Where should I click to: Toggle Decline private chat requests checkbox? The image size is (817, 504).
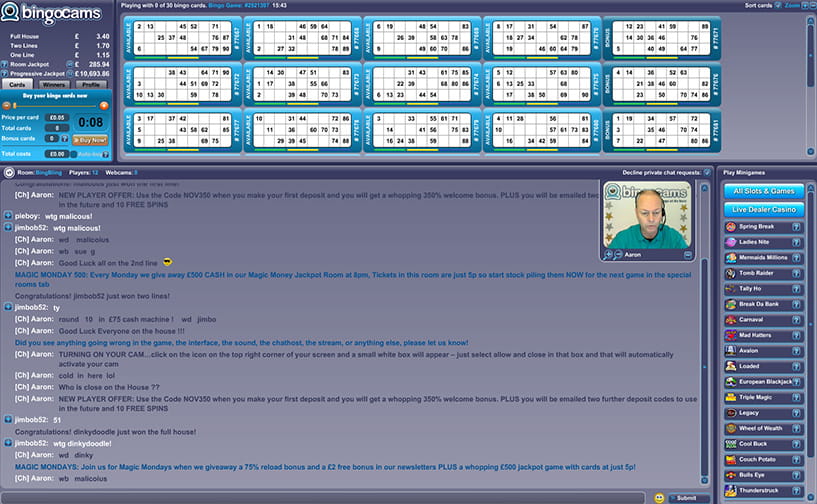point(707,173)
